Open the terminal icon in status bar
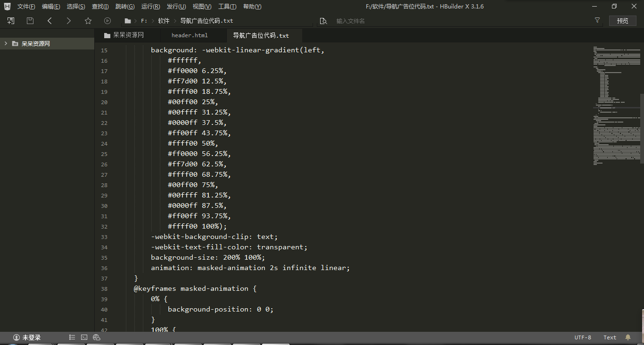This screenshot has width=644, height=345. [x=84, y=337]
